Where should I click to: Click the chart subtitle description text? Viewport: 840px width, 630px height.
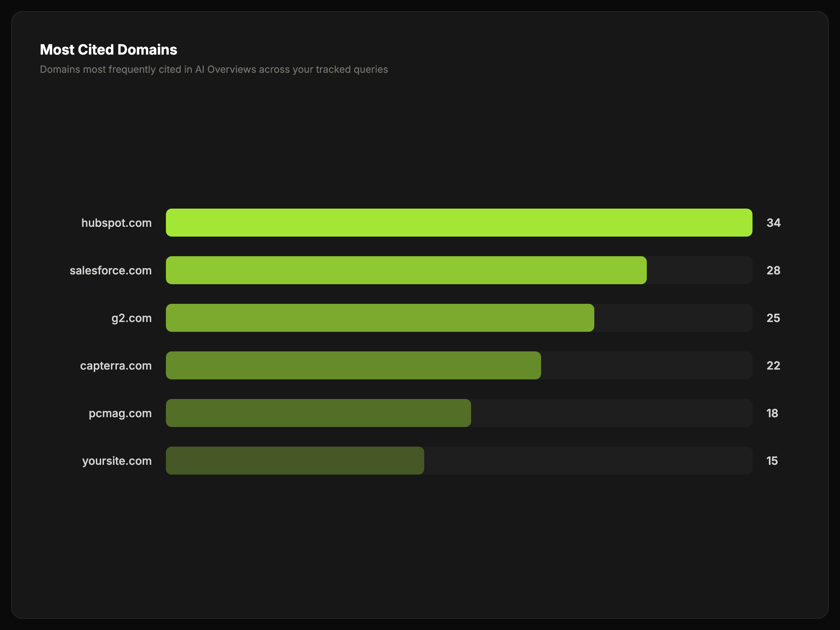(214, 70)
